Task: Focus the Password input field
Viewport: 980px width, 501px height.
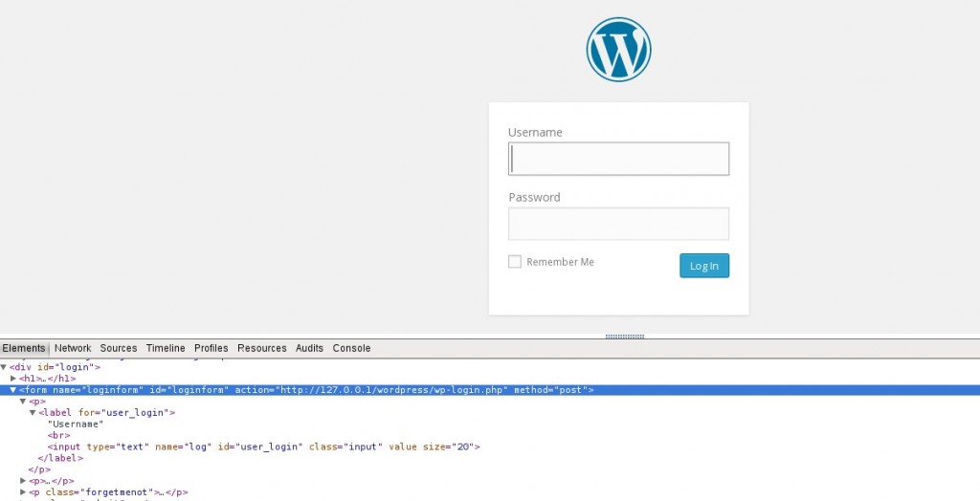Action: click(x=619, y=224)
